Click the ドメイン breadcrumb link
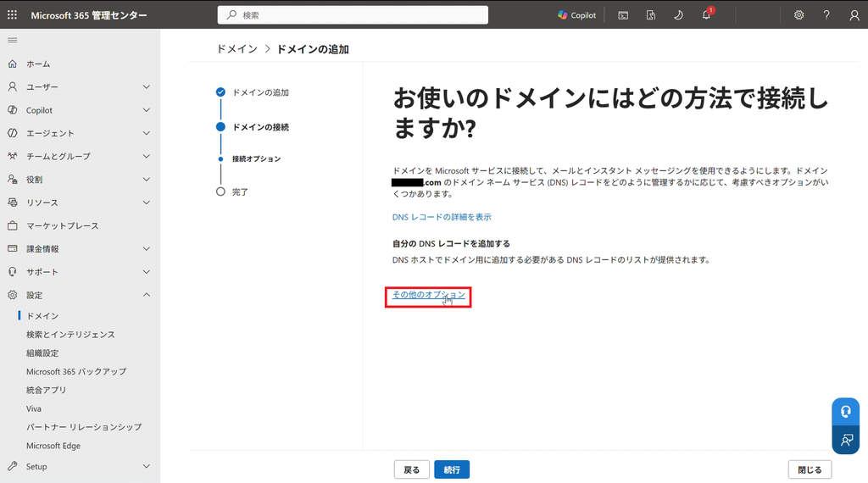The width and height of the screenshot is (868, 483). (x=237, y=49)
